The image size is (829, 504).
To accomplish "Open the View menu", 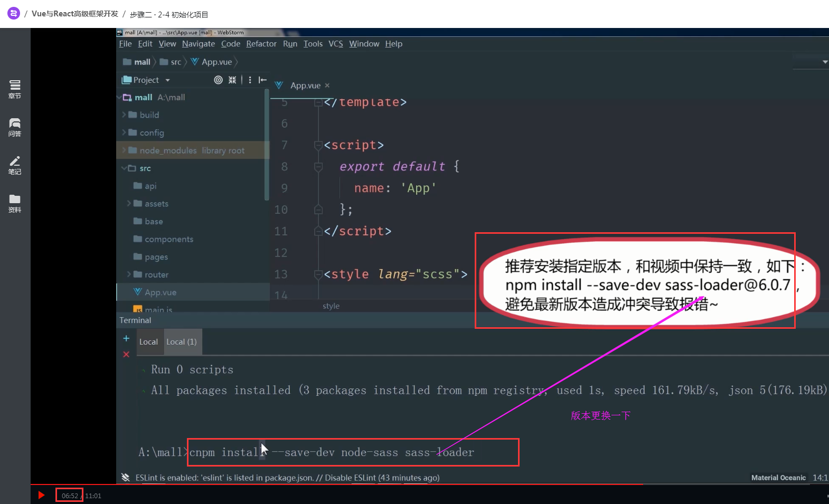I will (167, 44).
